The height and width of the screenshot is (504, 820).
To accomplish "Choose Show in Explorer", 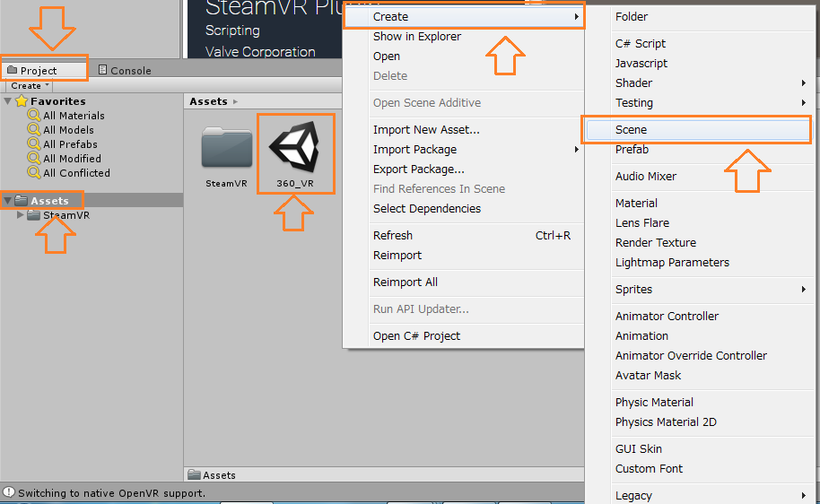I will click(x=464, y=37).
